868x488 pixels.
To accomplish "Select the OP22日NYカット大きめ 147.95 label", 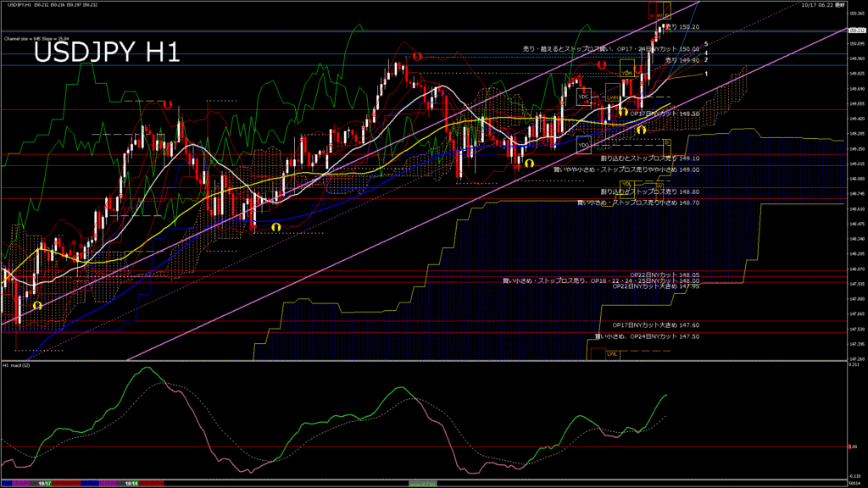I will 656,286.
